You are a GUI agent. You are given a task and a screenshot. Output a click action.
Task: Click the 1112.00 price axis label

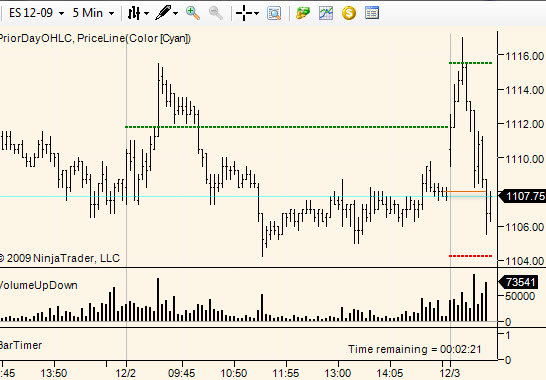pos(524,124)
